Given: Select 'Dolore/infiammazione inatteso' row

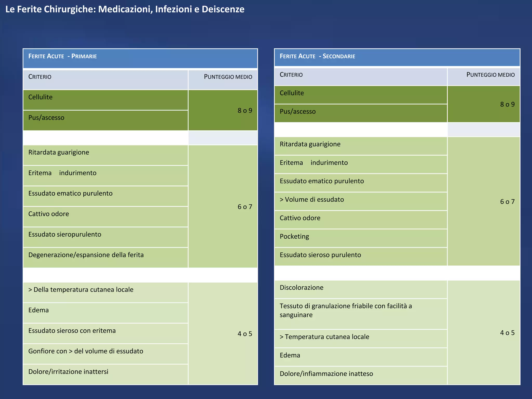Looking at the screenshot, I should click(361, 376).
